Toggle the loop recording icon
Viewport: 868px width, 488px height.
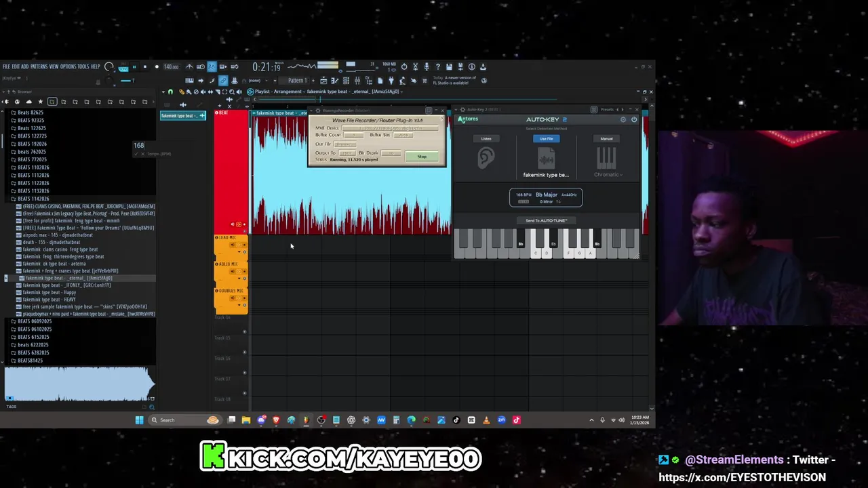[235, 66]
